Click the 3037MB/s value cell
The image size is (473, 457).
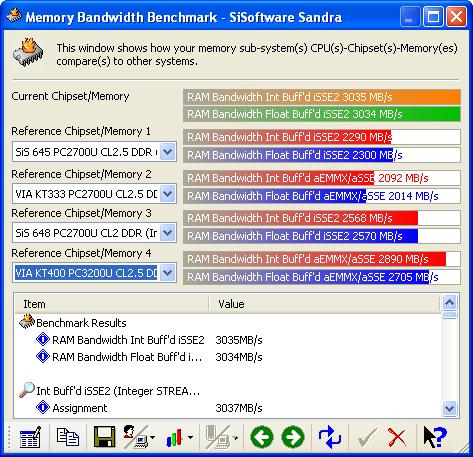click(x=239, y=408)
